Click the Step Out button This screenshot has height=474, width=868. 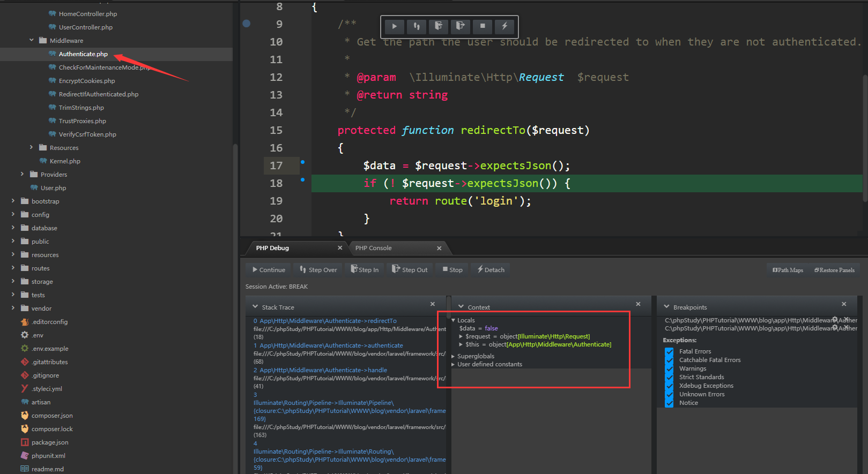click(410, 269)
